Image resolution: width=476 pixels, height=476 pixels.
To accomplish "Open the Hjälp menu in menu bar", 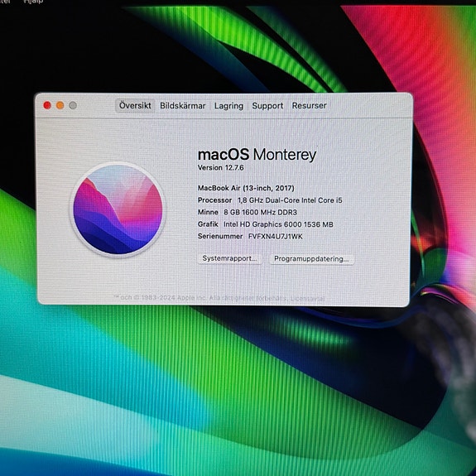I will click(x=33, y=2).
